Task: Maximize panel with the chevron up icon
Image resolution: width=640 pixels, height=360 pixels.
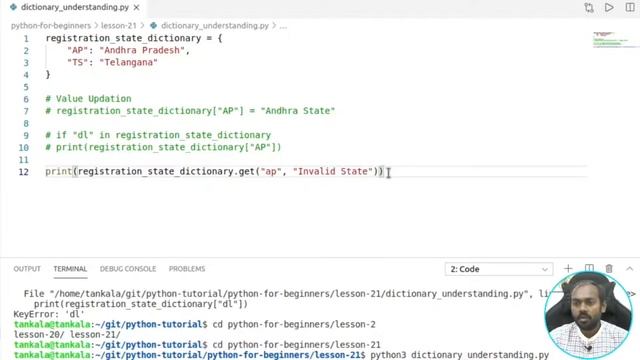Action: (630, 269)
